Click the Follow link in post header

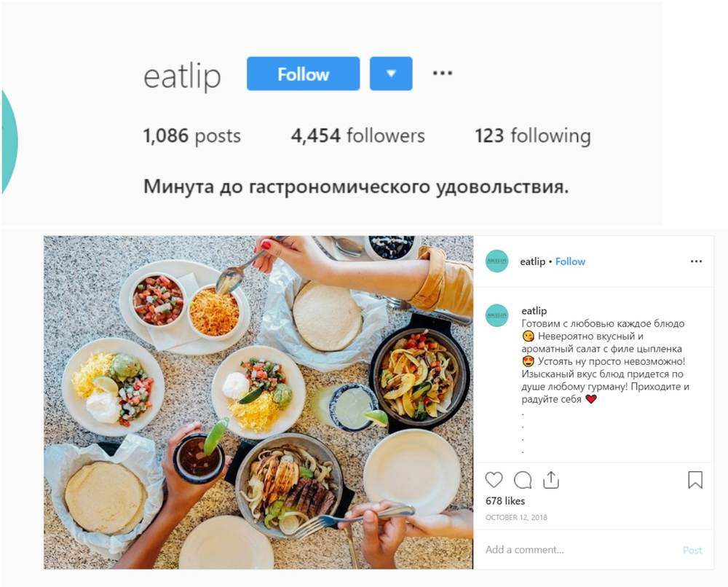tap(570, 261)
